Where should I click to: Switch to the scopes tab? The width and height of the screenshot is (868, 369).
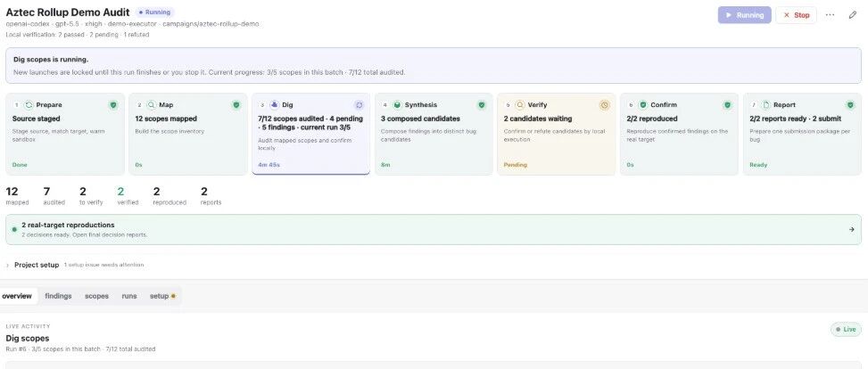[x=96, y=296]
